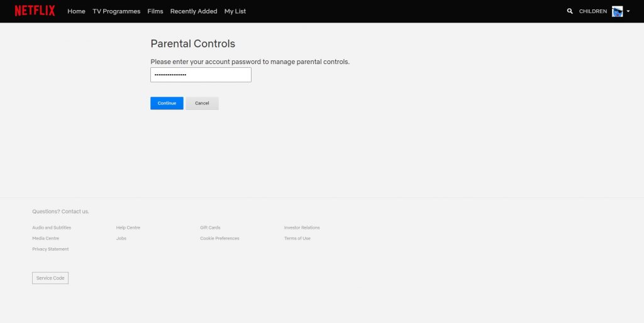Open the Investor Relations link
644x323 pixels.
click(x=302, y=227)
